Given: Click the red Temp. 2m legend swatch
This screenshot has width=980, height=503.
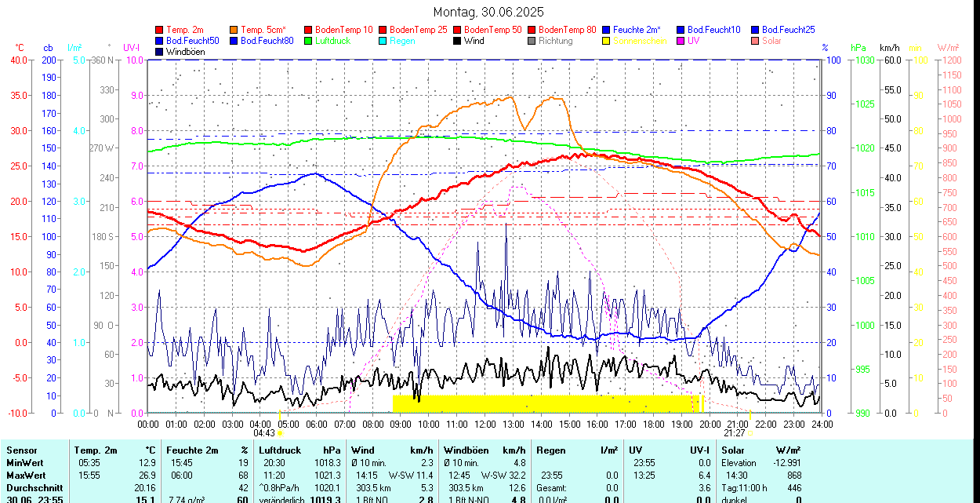Looking at the screenshot, I should [x=159, y=30].
